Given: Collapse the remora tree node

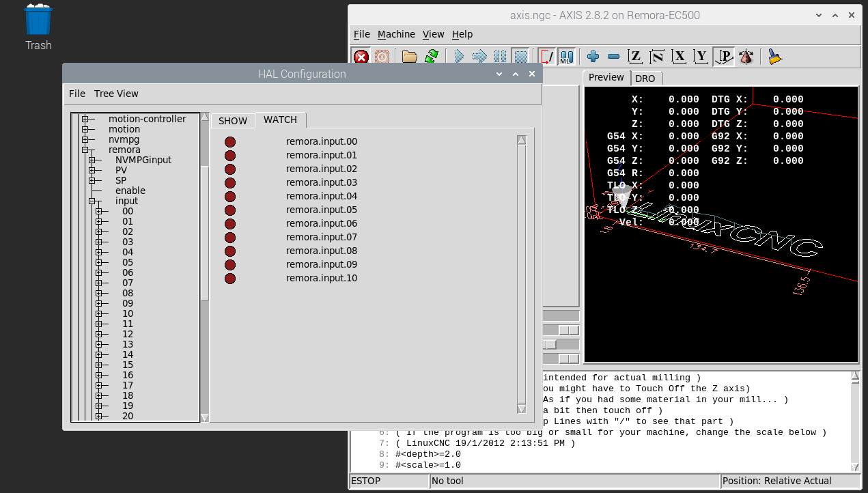Looking at the screenshot, I should pyautogui.click(x=85, y=150).
